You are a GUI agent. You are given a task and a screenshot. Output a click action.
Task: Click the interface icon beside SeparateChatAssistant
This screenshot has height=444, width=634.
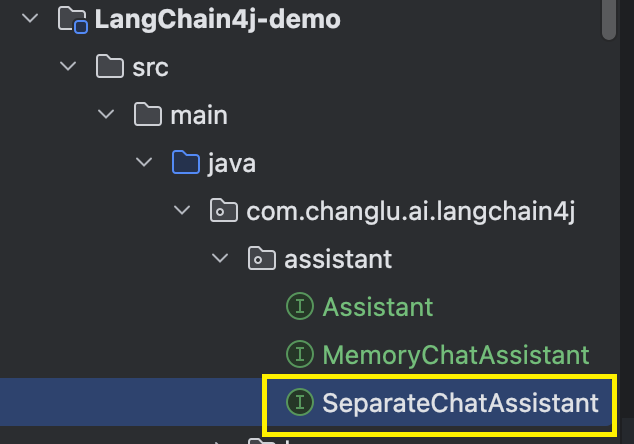(x=300, y=402)
